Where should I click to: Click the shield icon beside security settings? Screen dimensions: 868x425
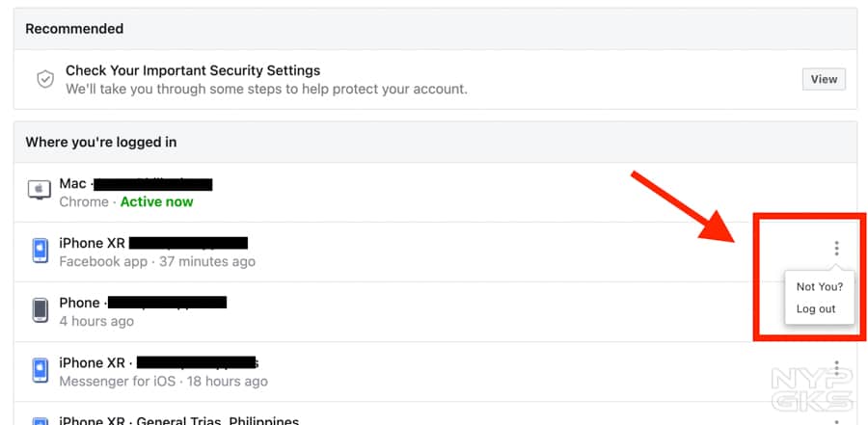tap(44, 79)
